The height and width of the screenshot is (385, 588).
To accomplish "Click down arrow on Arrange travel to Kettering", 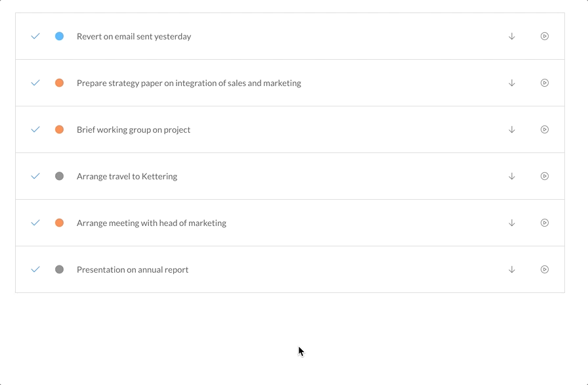I will (x=511, y=176).
